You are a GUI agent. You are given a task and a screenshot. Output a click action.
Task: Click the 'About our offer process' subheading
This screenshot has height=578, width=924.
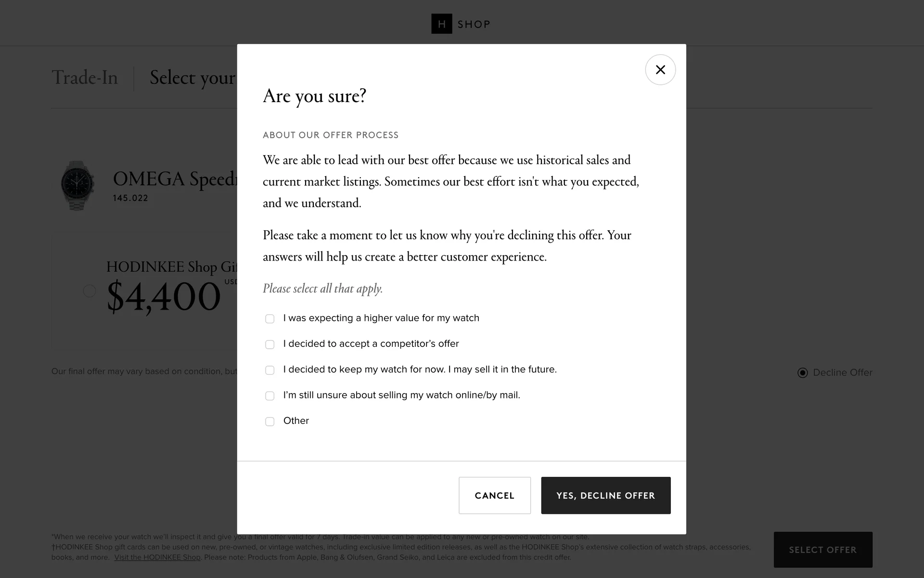pyautogui.click(x=331, y=135)
